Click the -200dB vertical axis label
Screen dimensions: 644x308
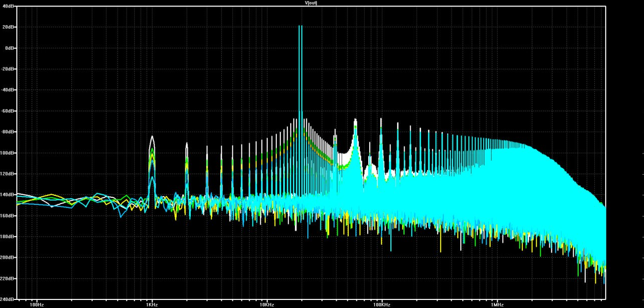pos(7,257)
